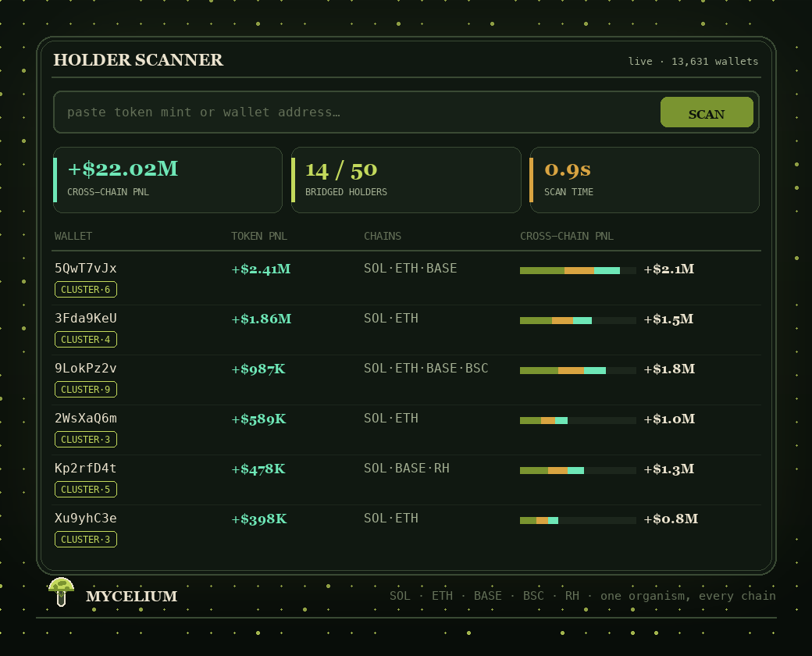Click token PNL value +$398K

tap(259, 519)
